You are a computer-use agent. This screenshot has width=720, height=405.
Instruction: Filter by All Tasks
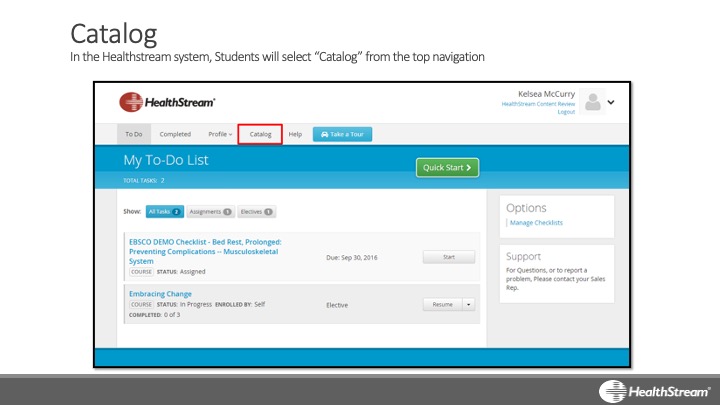click(x=164, y=212)
